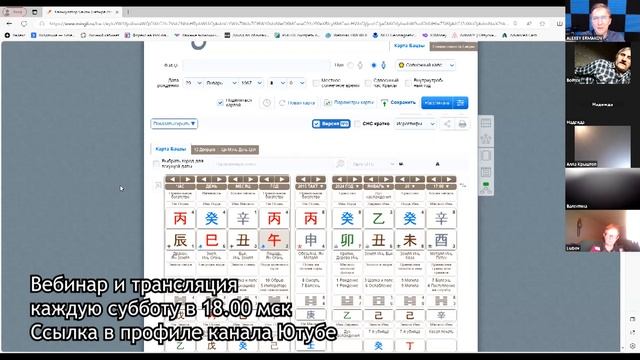The height and width of the screenshot is (360, 640).
Task: Advance the 2024 ГОД column with right arrow
Action: pos(355,179)
